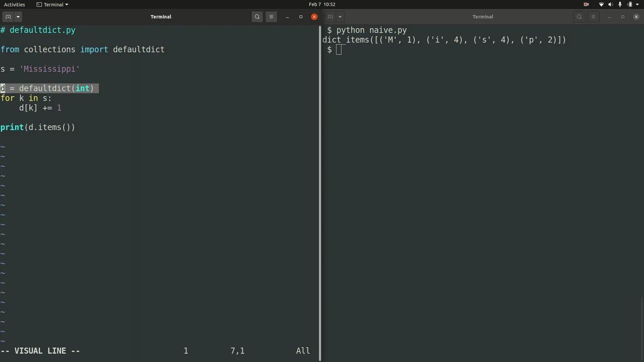Click the microphone icon in system tray

tap(620, 5)
